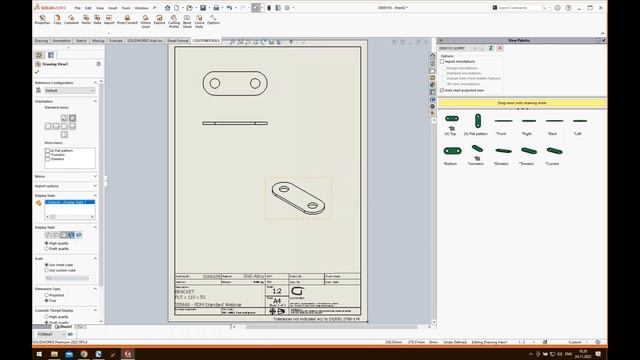Select the Bottom view thumbnail in View Palette

click(452, 151)
